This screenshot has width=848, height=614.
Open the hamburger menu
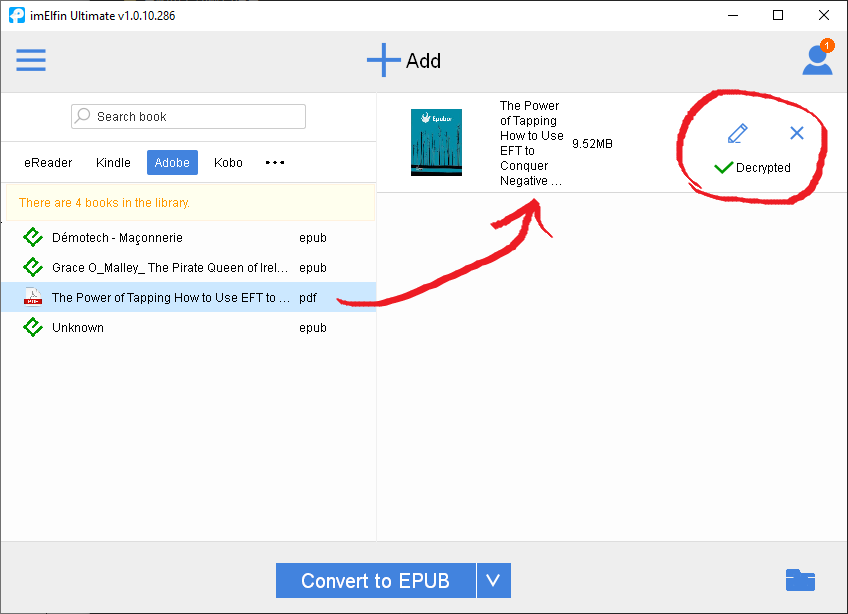31,60
